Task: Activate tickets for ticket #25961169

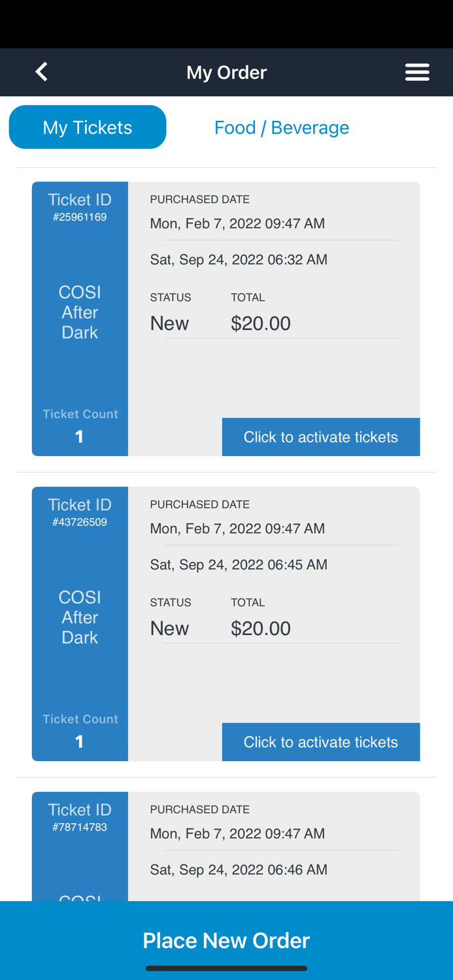Action: pos(320,437)
